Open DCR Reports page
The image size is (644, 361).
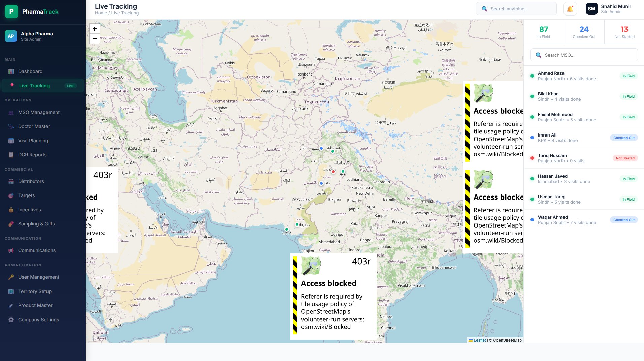click(43, 155)
